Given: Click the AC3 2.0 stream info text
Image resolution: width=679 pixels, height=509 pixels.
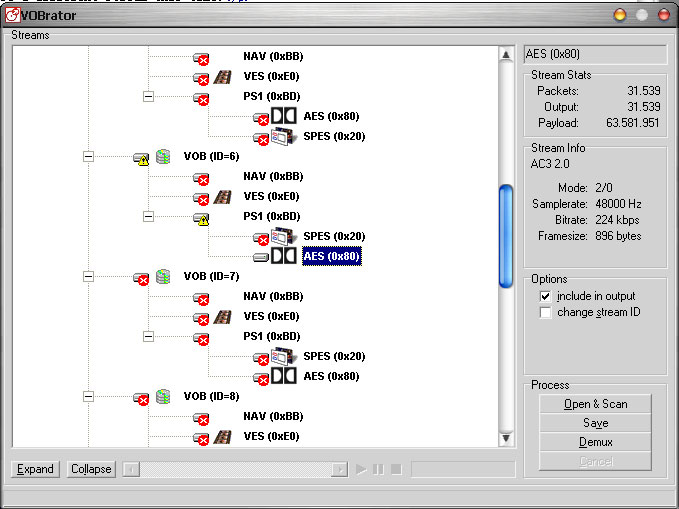Looking at the screenshot, I should (x=550, y=164).
